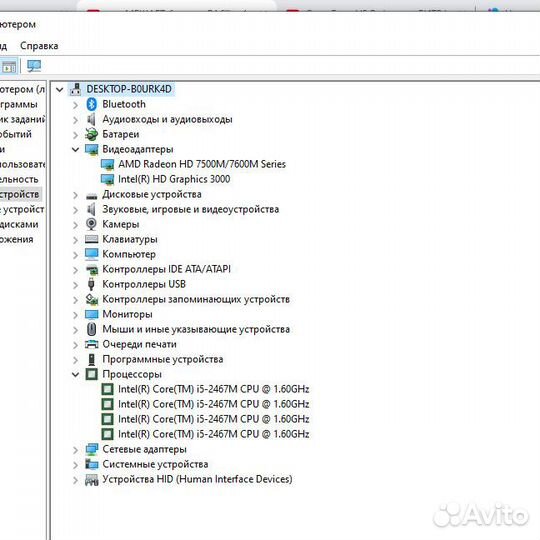Select Контроллеры запоминающих устройств label
Screen dimensions: 540x540
click(x=196, y=299)
